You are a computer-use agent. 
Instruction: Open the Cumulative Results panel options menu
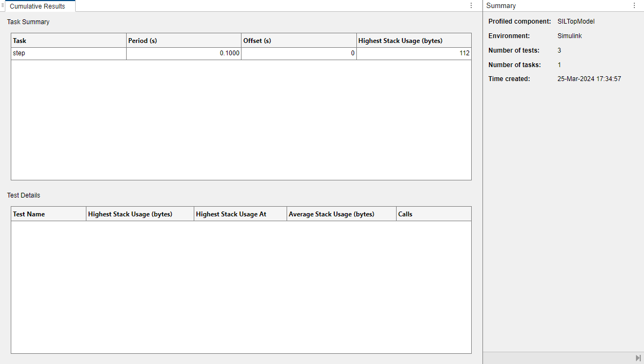pyautogui.click(x=471, y=6)
